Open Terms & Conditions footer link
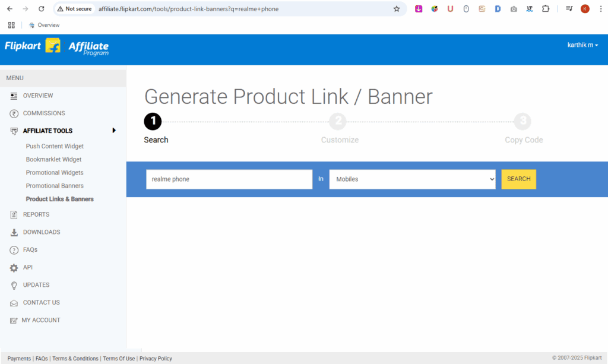This screenshot has width=608, height=364. [x=75, y=359]
